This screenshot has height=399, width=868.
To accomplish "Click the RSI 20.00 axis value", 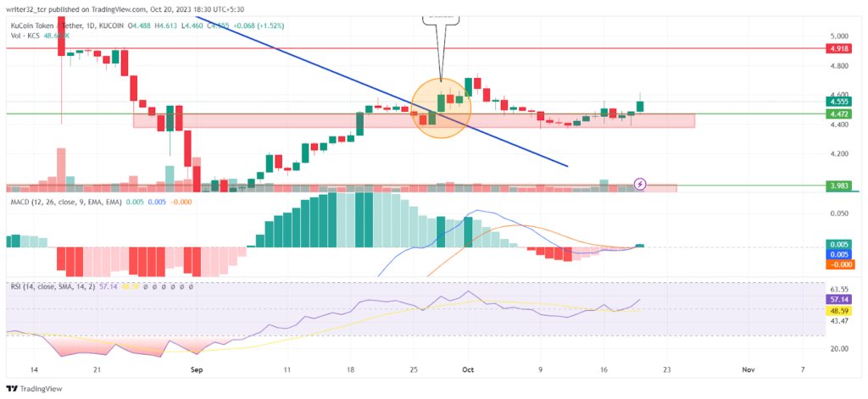I will tap(838, 348).
